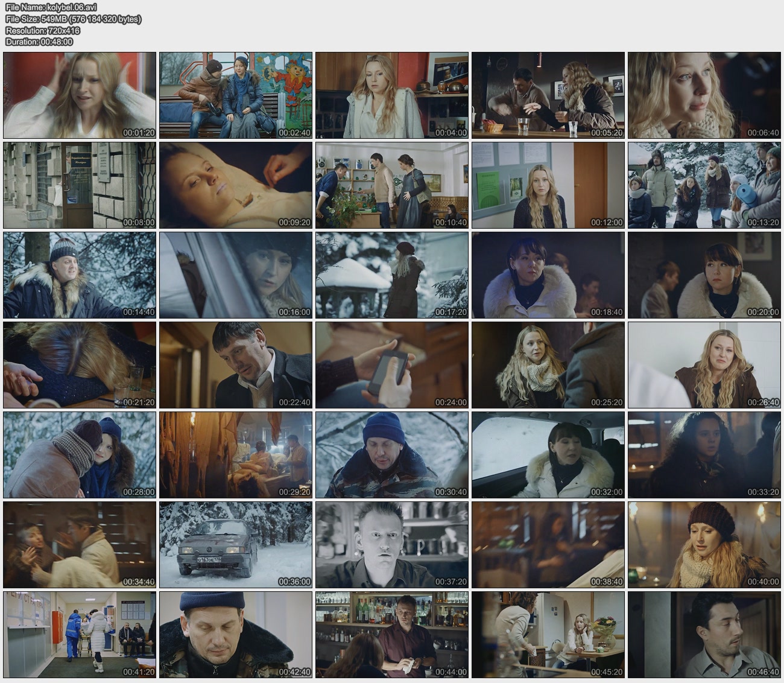The height and width of the screenshot is (683, 784).
Task: Click the Resolution 720x416 text
Action: 43,30
